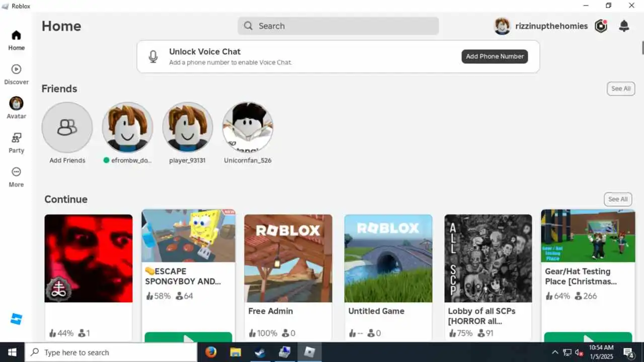Open the Gear/Hat Testing Place thumbnail

tap(588, 236)
